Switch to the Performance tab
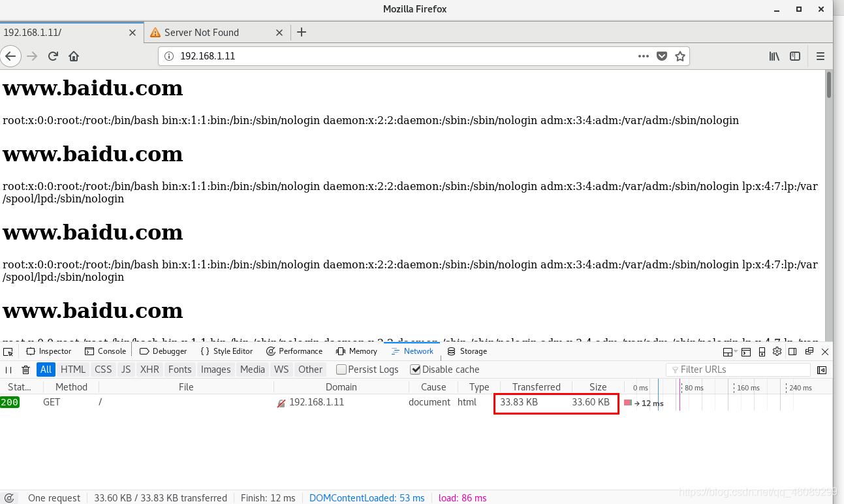This screenshot has height=504, width=844. (294, 351)
